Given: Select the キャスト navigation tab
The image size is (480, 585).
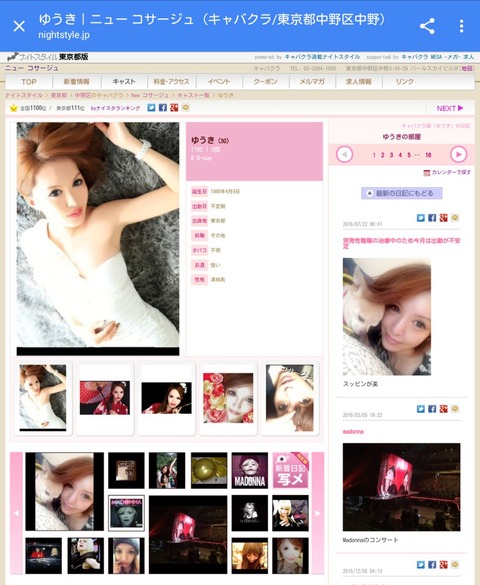Looking at the screenshot, I should tap(123, 81).
